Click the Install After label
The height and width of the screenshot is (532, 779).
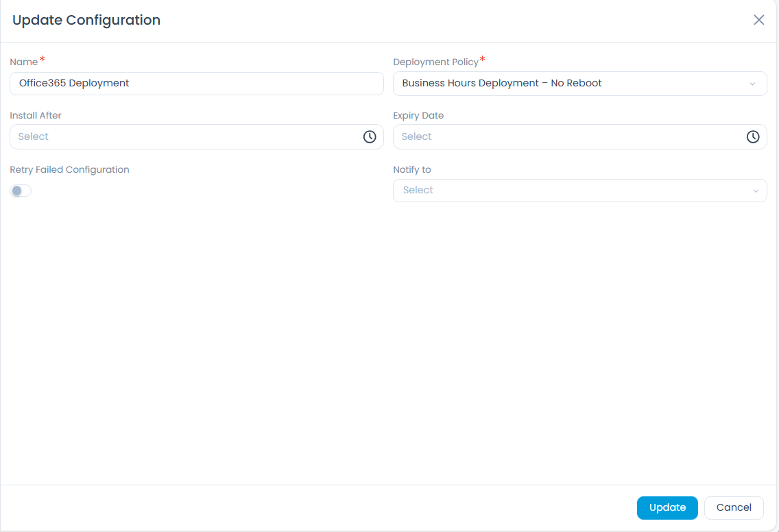click(x=36, y=116)
